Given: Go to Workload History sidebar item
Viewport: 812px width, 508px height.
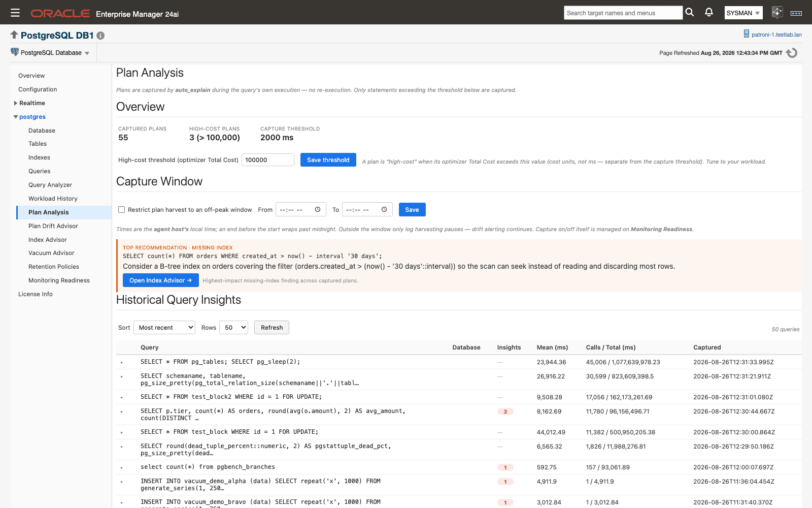Looking at the screenshot, I should coord(53,199).
